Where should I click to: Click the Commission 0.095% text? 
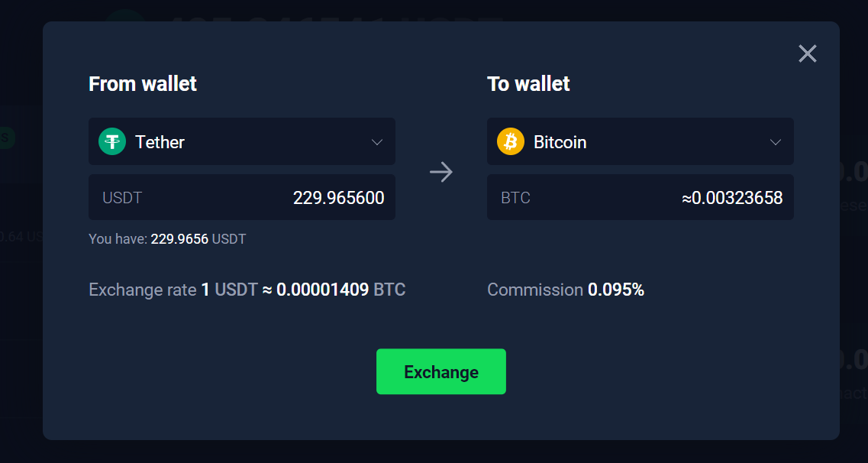tap(566, 290)
